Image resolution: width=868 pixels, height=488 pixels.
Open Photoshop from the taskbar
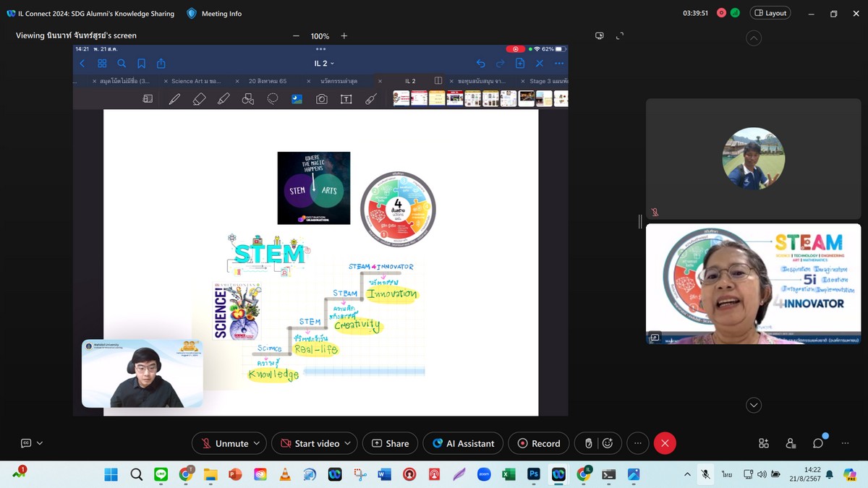pyautogui.click(x=533, y=474)
